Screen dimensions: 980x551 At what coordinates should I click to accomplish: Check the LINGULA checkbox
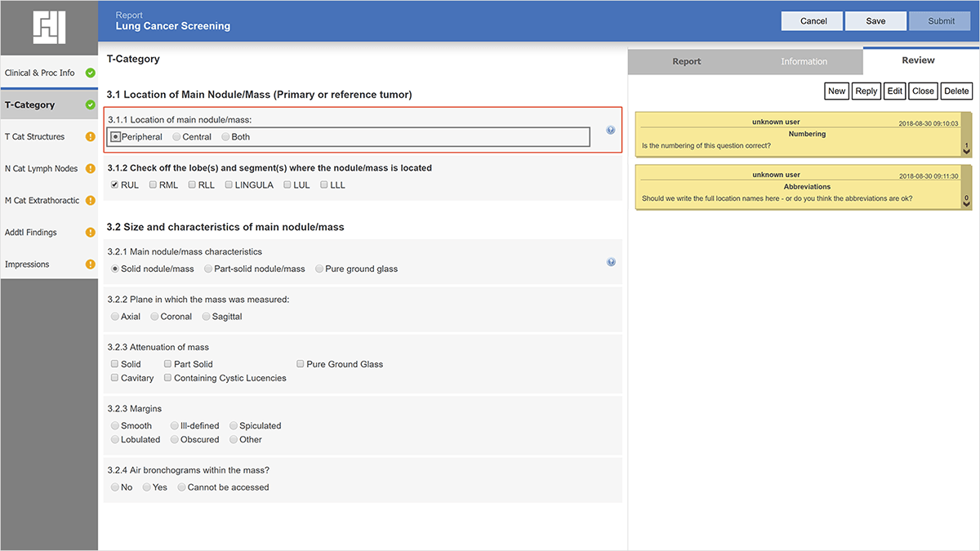(229, 185)
